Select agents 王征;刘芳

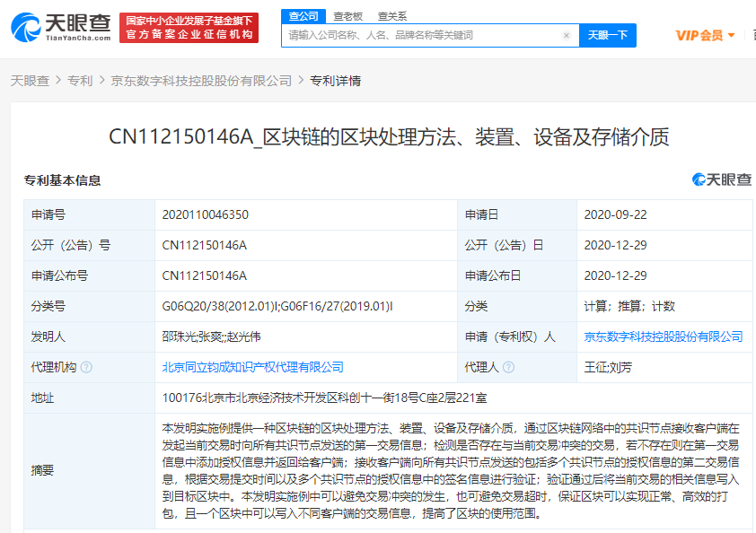click(608, 367)
